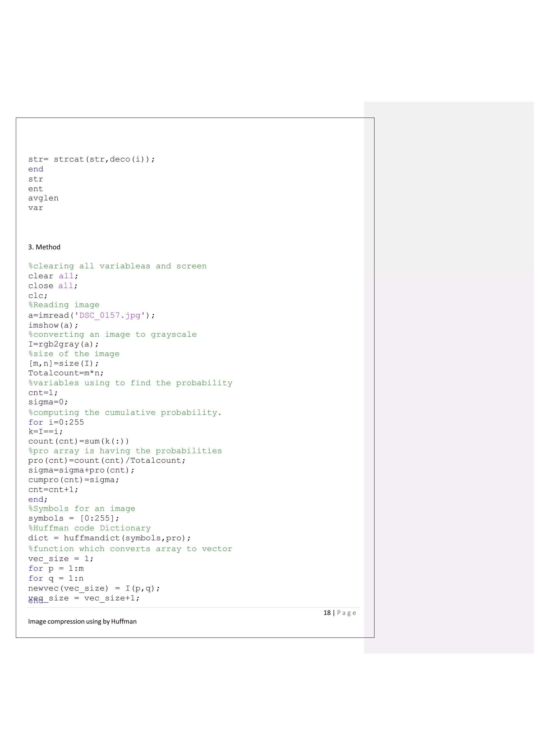Click the 'clc;' line
Viewport: 549px width, 756px height.
(38, 296)
